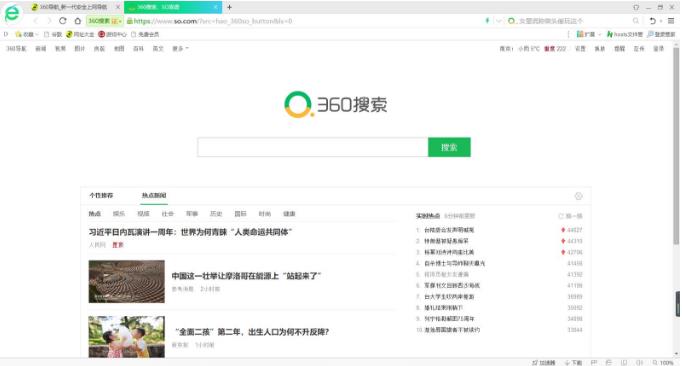Viewport: 682px width, 366px height.
Task: Click the two children news thumbnail
Action: pyautogui.click(x=127, y=337)
